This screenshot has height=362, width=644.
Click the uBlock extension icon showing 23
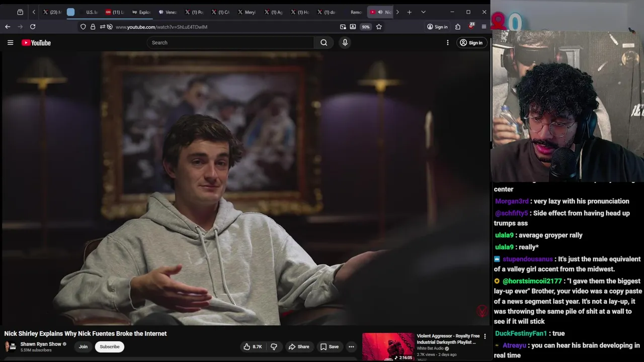pyautogui.click(x=471, y=26)
